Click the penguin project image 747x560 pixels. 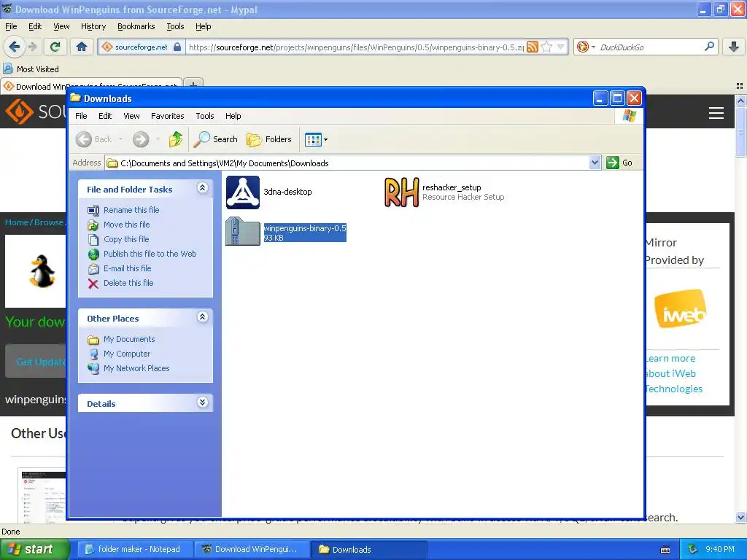tap(42, 271)
